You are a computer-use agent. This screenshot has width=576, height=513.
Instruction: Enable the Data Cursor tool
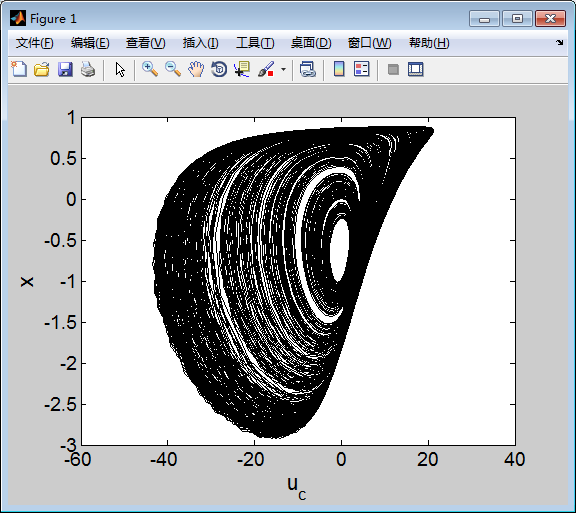click(x=242, y=69)
